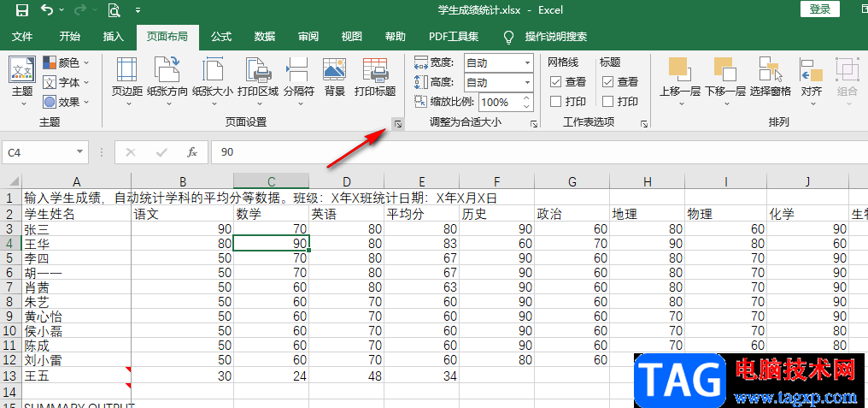
Task: Open the File (文件) tab
Action: [22, 37]
